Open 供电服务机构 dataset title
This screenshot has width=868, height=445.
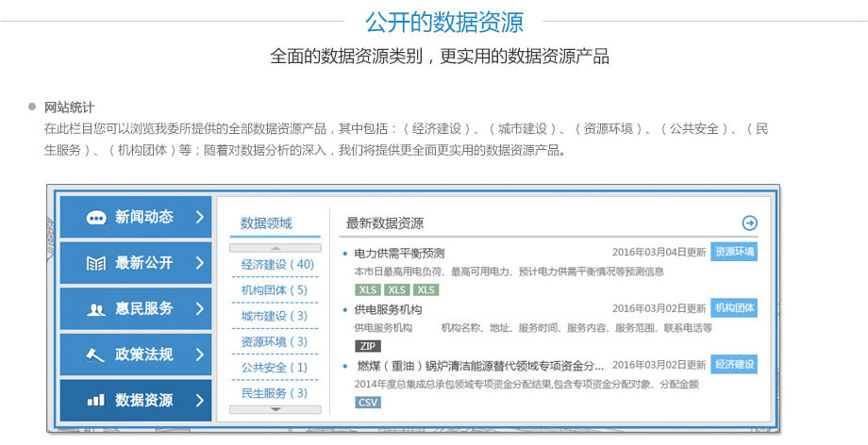coord(388,310)
